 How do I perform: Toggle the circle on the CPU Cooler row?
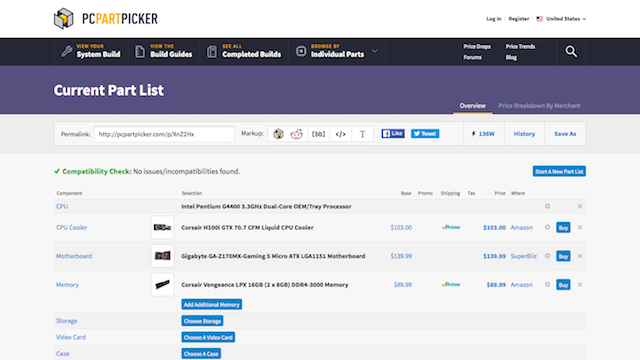pyautogui.click(x=547, y=227)
